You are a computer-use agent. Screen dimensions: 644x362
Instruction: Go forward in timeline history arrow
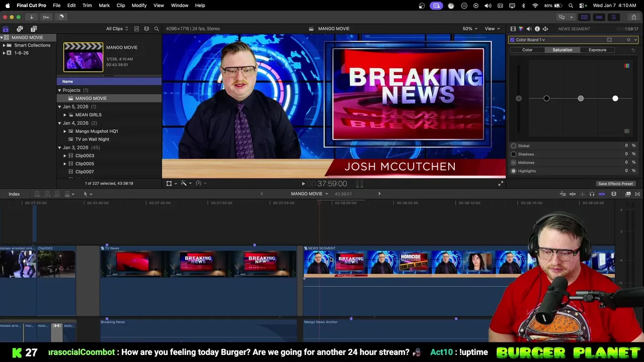(x=379, y=194)
